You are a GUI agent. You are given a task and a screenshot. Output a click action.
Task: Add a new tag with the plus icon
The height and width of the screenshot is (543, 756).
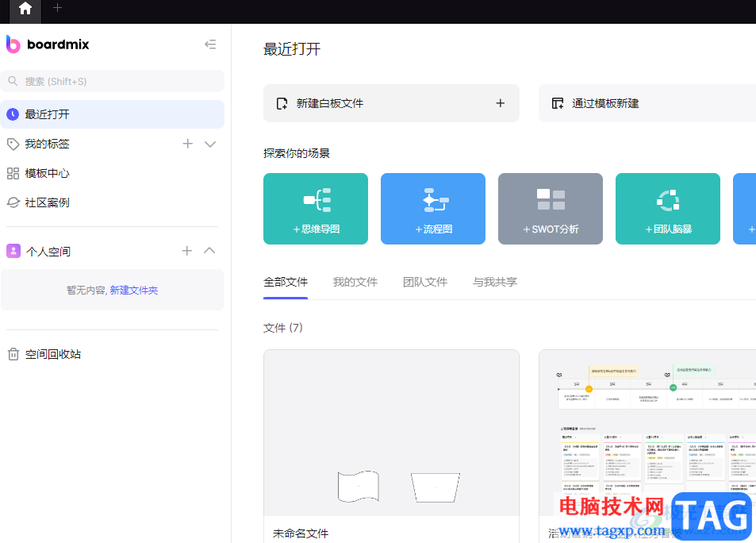click(188, 144)
